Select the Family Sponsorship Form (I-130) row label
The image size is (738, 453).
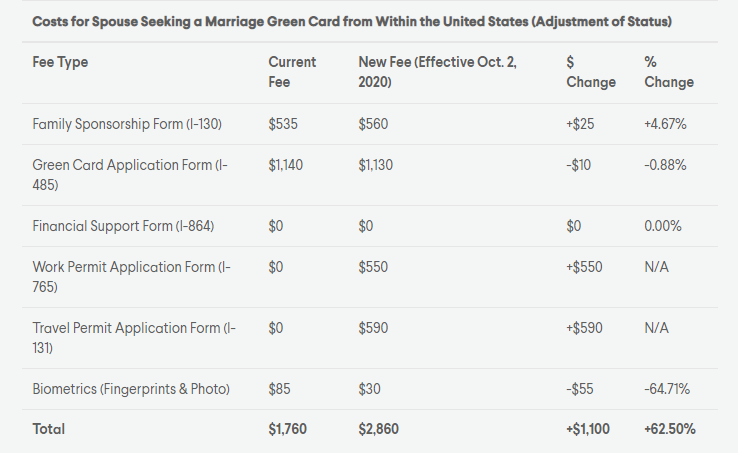[127, 124]
